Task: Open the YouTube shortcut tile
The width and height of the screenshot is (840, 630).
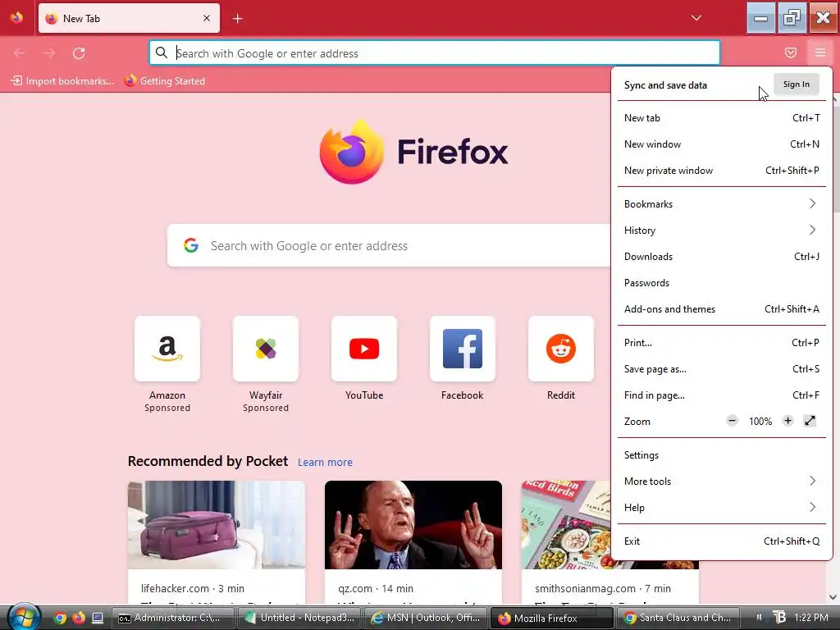Action: [364, 349]
